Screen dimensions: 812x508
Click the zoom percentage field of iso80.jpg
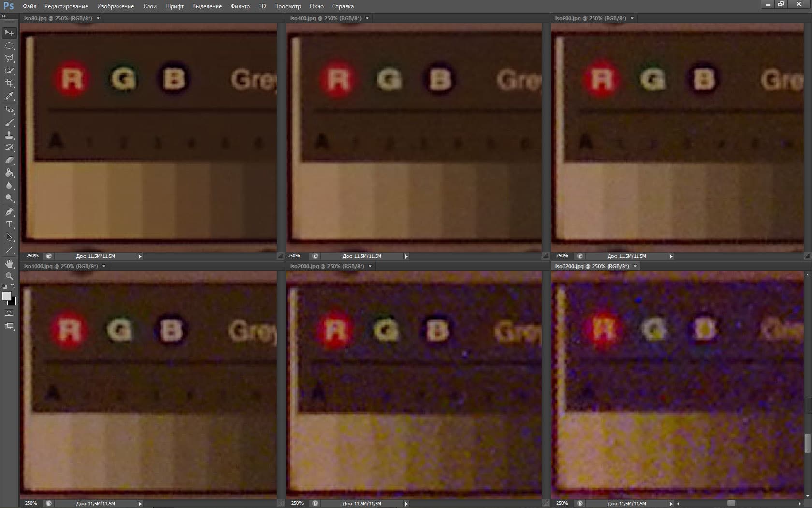32,256
